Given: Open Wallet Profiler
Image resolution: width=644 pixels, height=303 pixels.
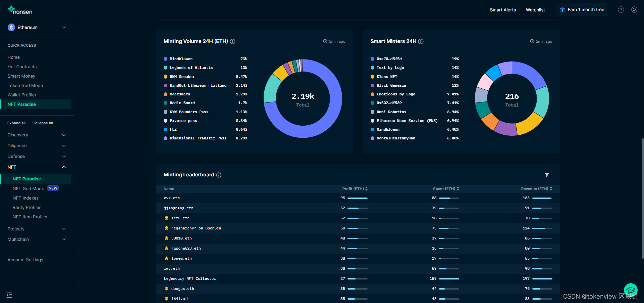Looking at the screenshot, I should coord(22,95).
